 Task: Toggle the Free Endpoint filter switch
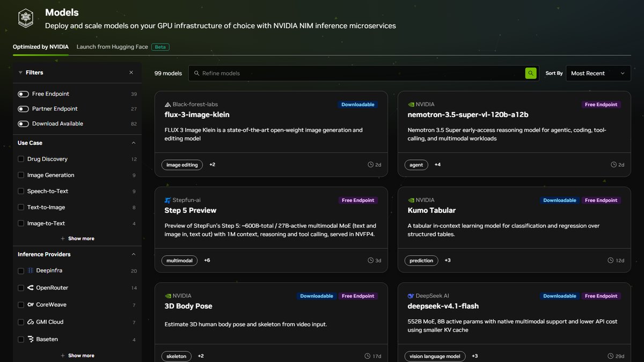click(23, 94)
